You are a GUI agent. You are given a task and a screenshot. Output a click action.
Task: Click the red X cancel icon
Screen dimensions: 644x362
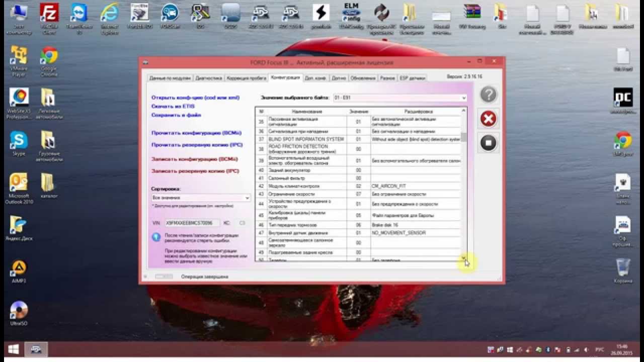488,119
